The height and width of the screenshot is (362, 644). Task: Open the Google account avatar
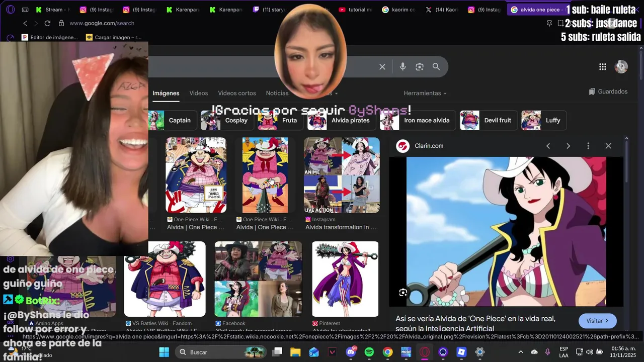621,67
